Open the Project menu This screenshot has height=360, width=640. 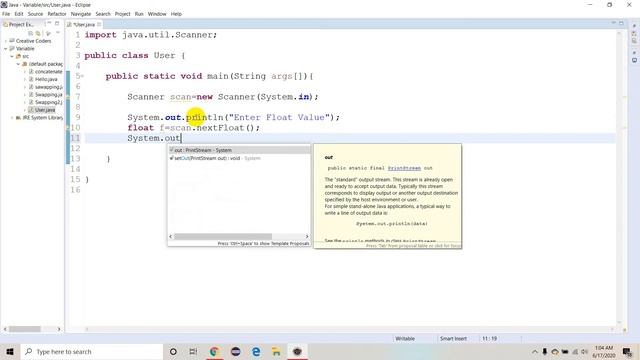point(122,14)
